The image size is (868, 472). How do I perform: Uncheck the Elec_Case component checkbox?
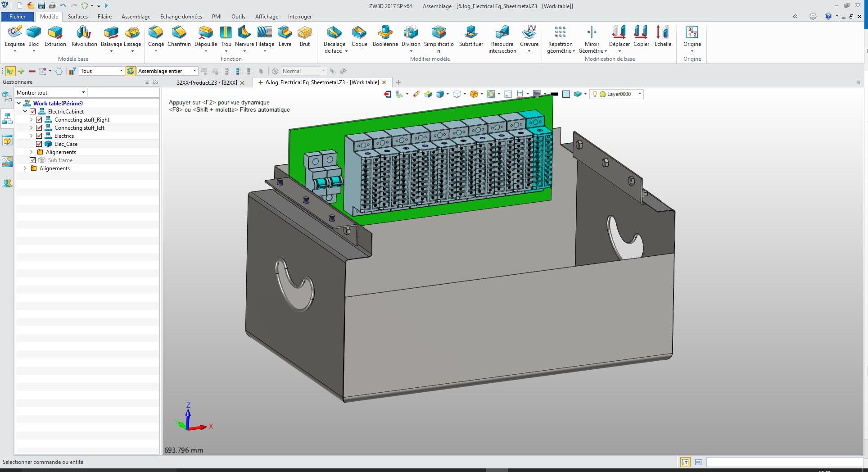point(39,144)
